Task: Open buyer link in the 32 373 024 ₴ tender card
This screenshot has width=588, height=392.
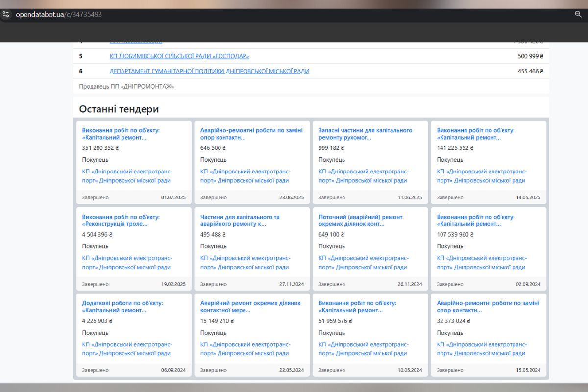Action: point(482,349)
